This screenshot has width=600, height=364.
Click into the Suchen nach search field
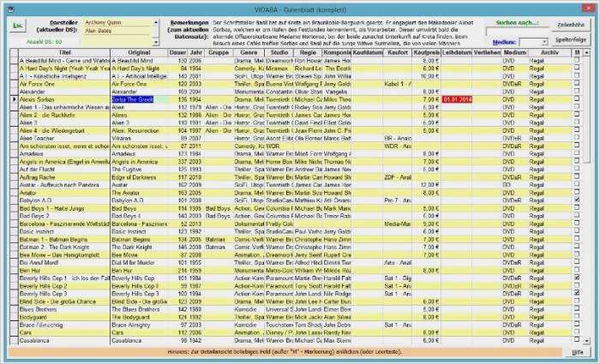coord(517,32)
